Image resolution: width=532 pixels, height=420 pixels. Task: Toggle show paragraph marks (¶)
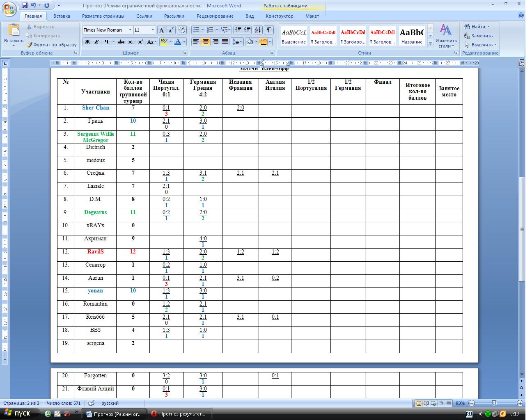pyautogui.click(x=268, y=30)
